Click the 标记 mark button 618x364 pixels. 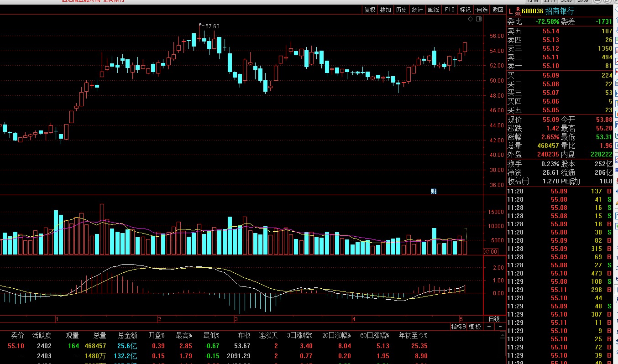coord(465,10)
